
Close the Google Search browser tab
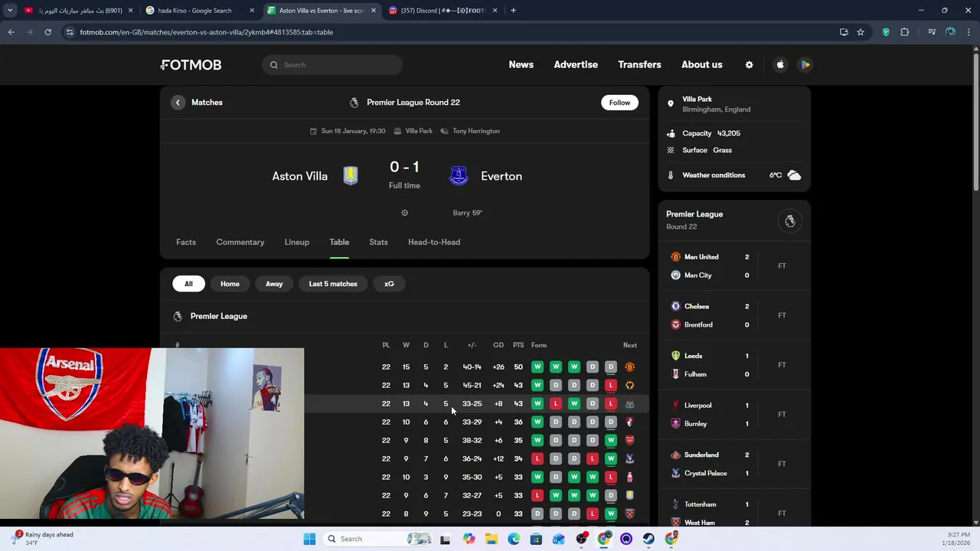[x=252, y=11]
